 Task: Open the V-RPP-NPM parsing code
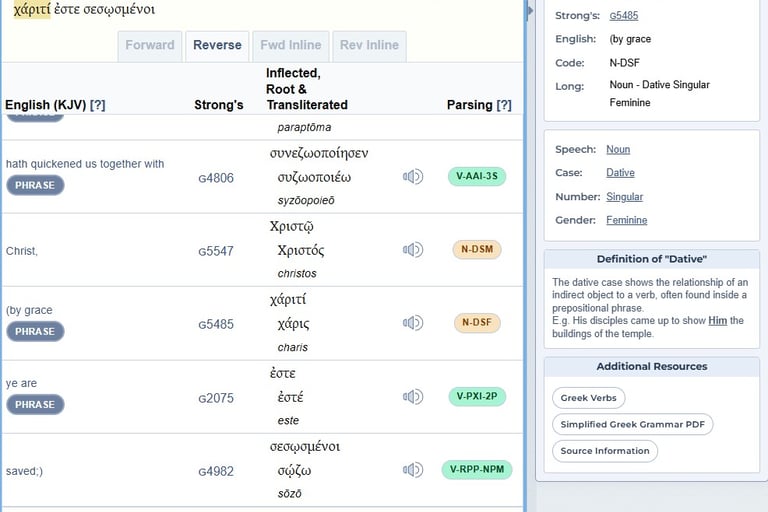click(x=476, y=470)
